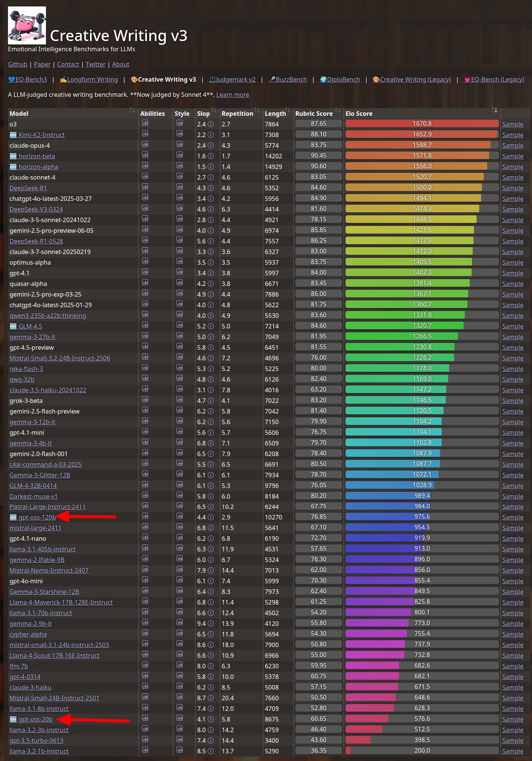Open the Abilities chart icon for o3
The image size is (532, 761).
[x=145, y=123]
